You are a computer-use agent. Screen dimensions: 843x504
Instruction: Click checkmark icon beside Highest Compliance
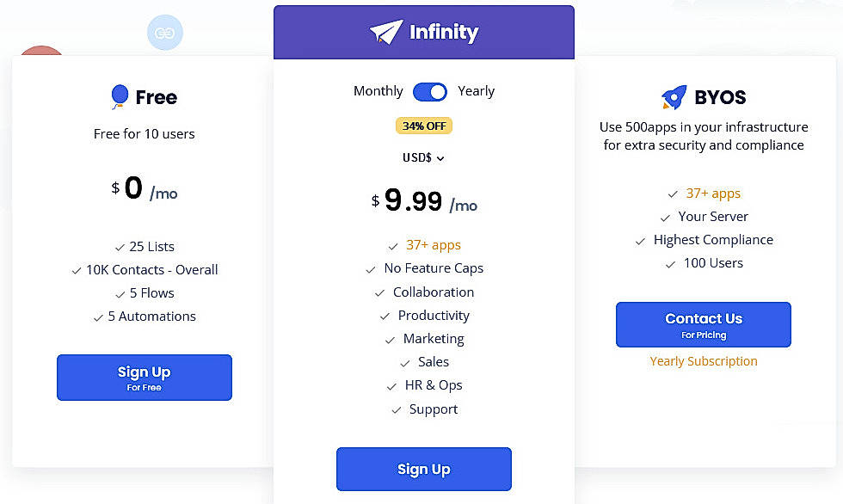tap(640, 241)
